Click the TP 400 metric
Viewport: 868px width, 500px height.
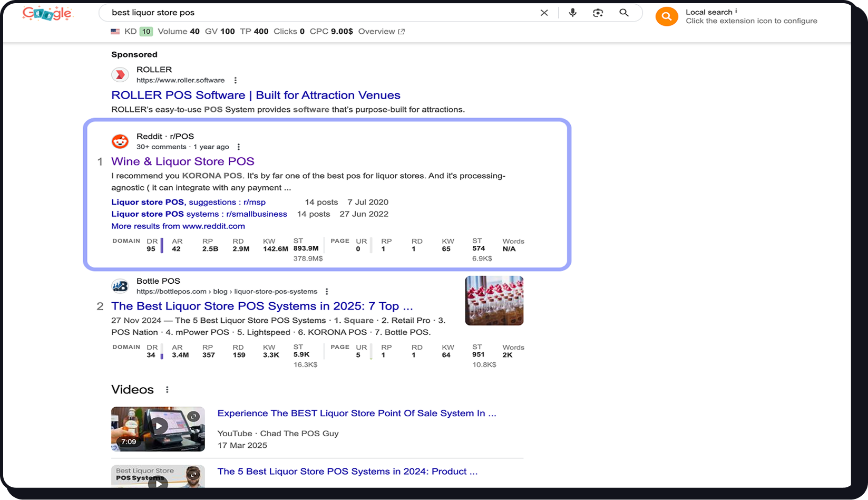(x=254, y=32)
